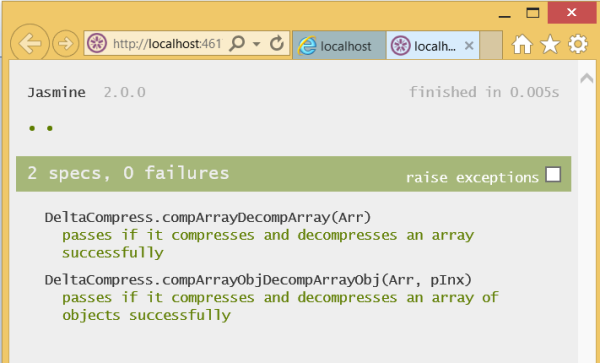Expand the address bar autocomplete dropdown arrow

257,44
